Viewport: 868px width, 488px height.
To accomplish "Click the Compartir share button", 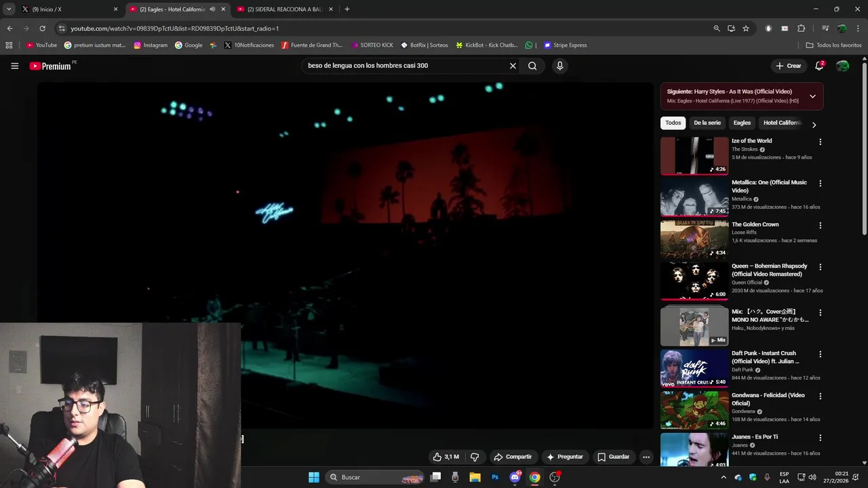I will pos(513,457).
